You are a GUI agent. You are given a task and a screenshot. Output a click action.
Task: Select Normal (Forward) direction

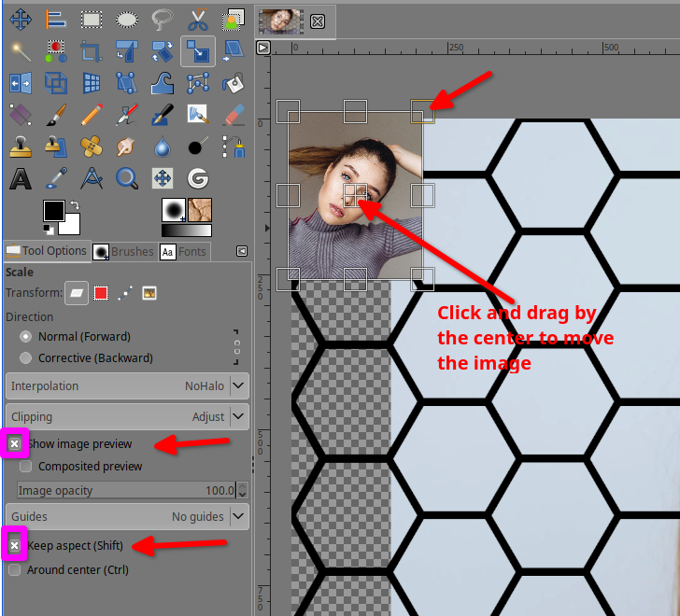(x=26, y=336)
